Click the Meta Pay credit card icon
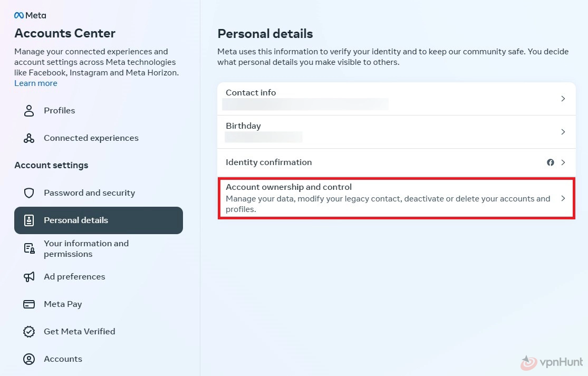Viewport: 588px width, 376px height. click(29, 304)
